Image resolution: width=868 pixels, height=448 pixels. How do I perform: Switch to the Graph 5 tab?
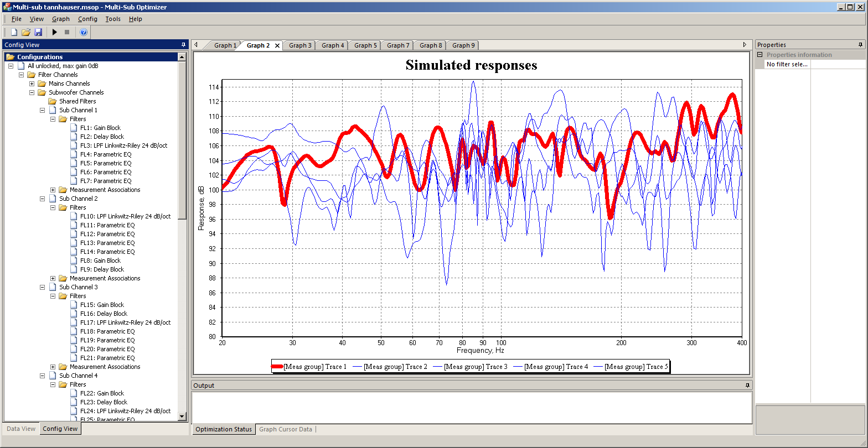365,45
